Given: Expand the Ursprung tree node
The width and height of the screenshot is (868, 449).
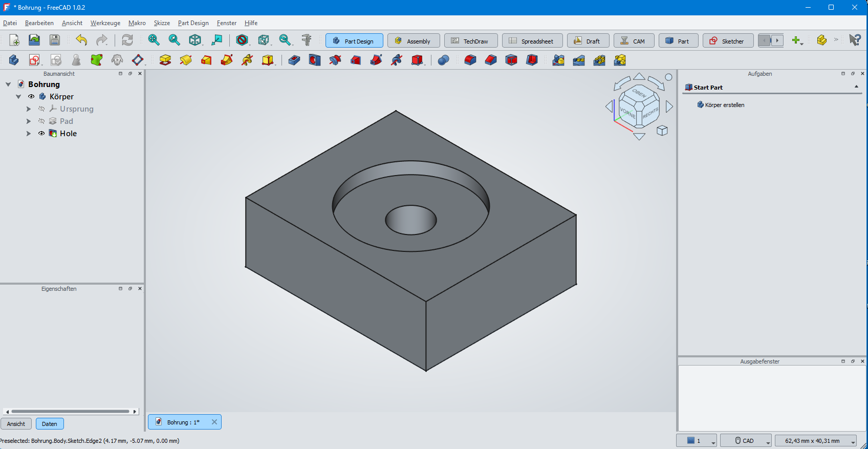Looking at the screenshot, I should (29, 109).
